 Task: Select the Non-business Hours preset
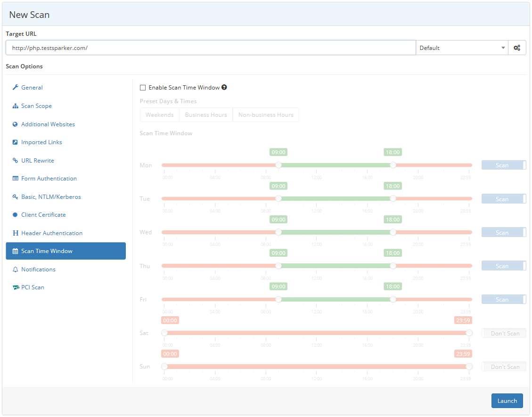point(266,115)
